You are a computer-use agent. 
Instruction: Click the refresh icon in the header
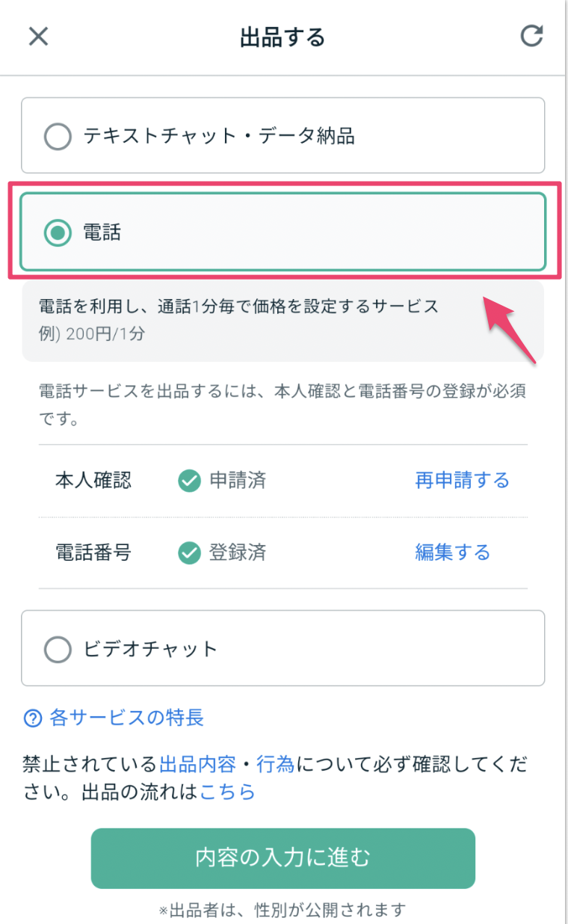(x=532, y=36)
